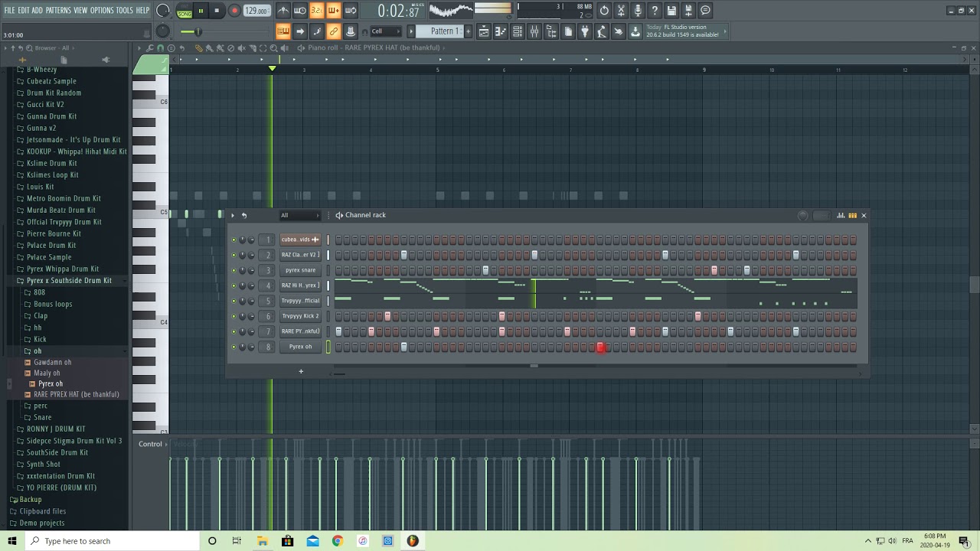The width and height of the screenshot is (980, 551).
Task: Open the plugin picker icon
Action: [x=585, y=31]
